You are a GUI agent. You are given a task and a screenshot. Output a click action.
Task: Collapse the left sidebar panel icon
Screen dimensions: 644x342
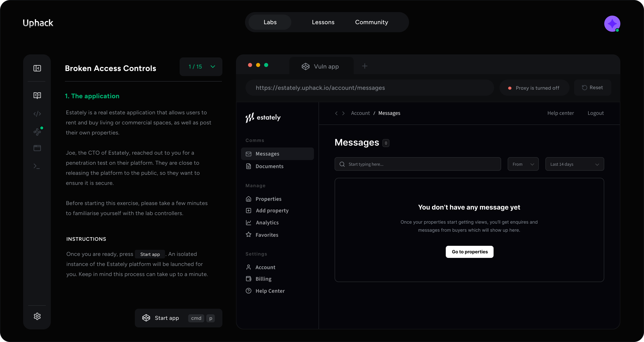[x=37, y=68]
